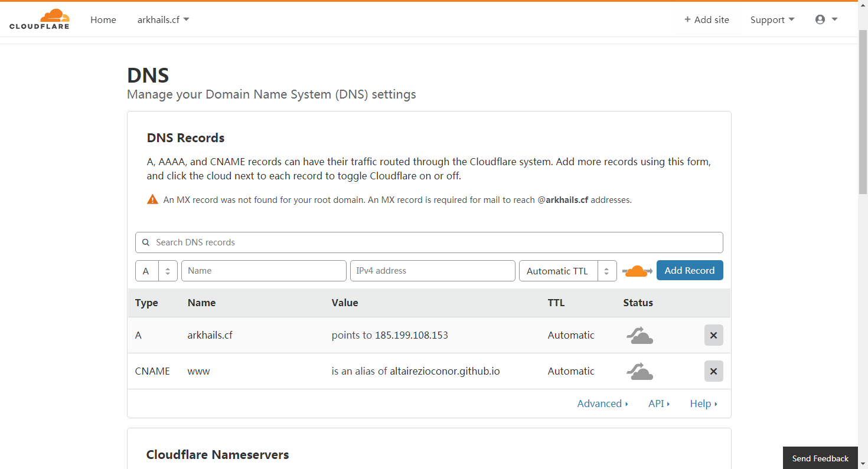Image resolution: width=868 pixels, height=469 pixels.
Task: Go to the Home menu item
Action: [103, 19]
